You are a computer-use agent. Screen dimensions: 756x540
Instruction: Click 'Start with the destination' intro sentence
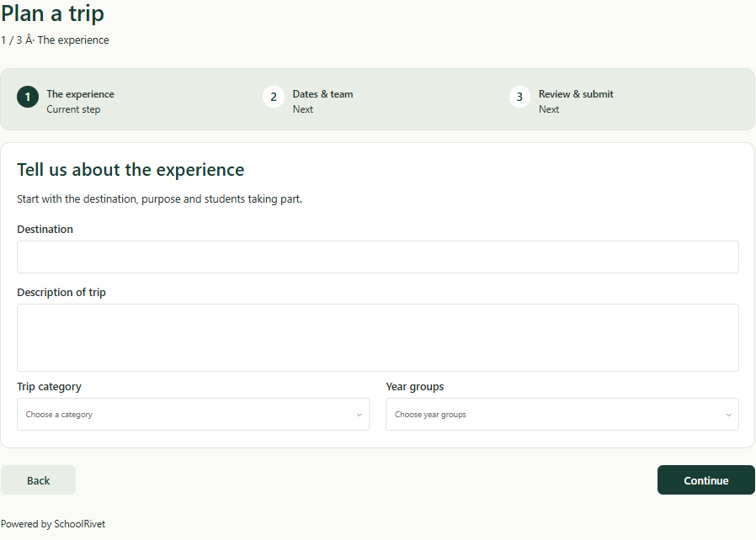(x=160, y=199)
